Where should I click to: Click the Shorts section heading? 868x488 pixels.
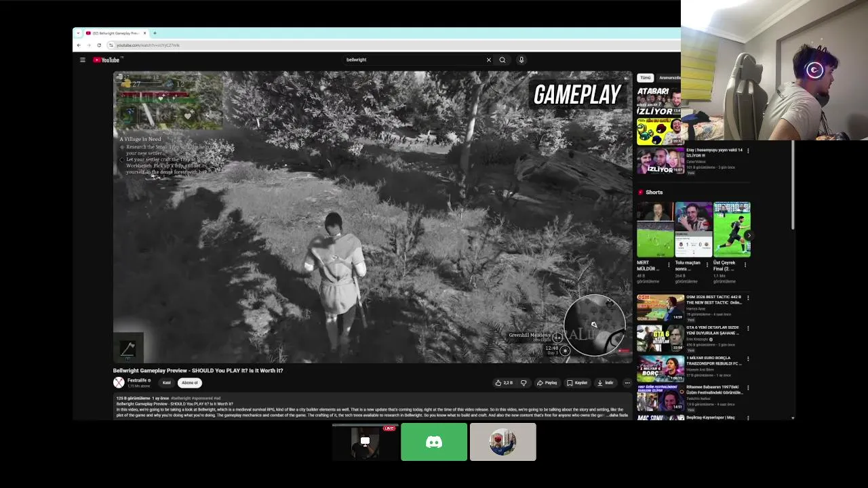point(654,192)
